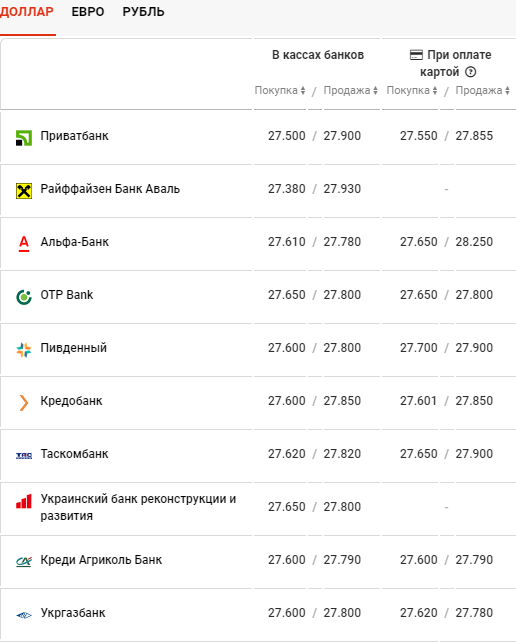Click the OTP Bank green logo
516x642 pixels.
coord(24,297)
